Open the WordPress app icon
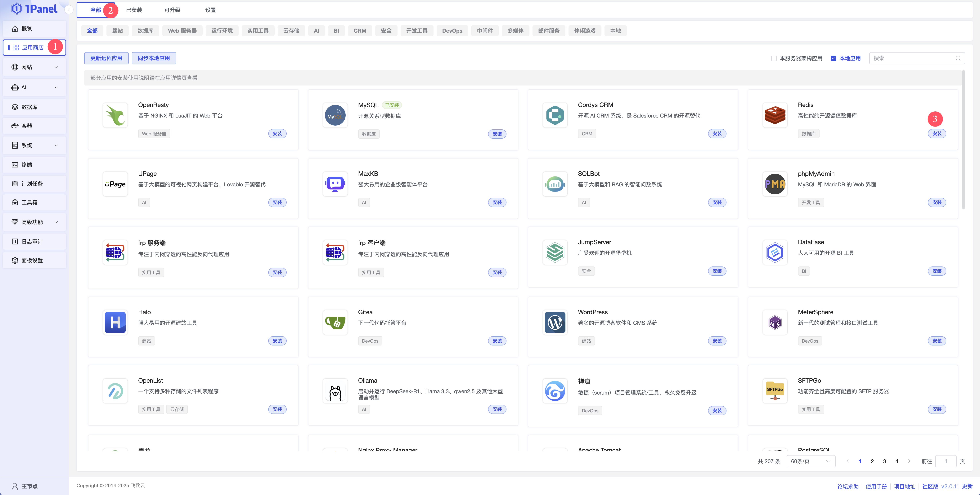This screenshot has height=495, width=980. tap(555, 322)
